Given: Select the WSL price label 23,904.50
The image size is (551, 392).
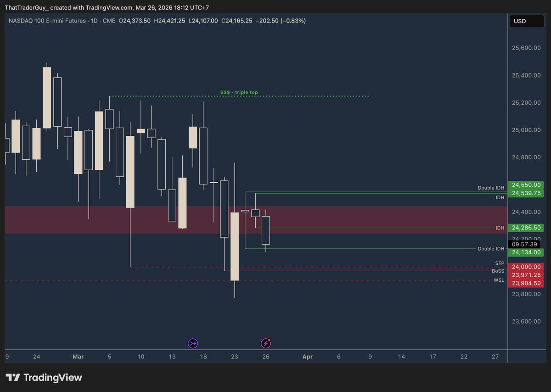Looking at the screenshot, I should [x=526, y=283].
